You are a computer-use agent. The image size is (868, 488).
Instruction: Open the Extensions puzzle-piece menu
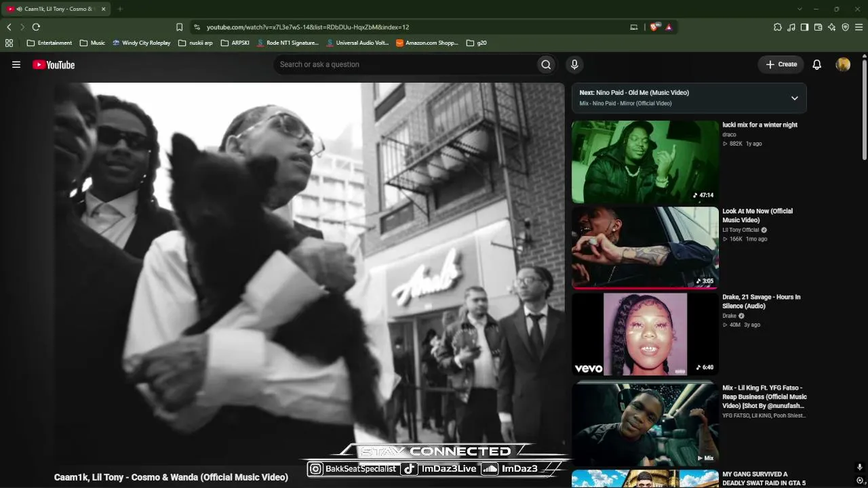pyautogui.click(x=778, y=27)
